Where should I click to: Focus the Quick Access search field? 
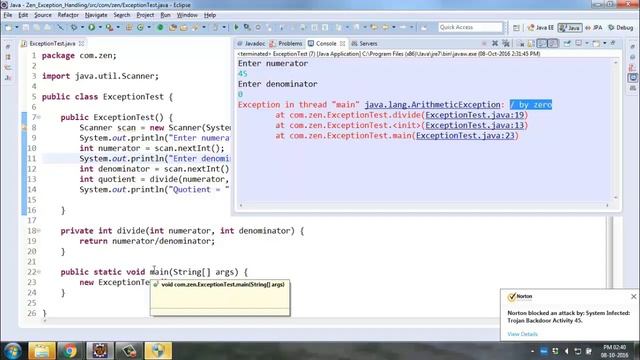pyautogui.click(x=470, y=27)
